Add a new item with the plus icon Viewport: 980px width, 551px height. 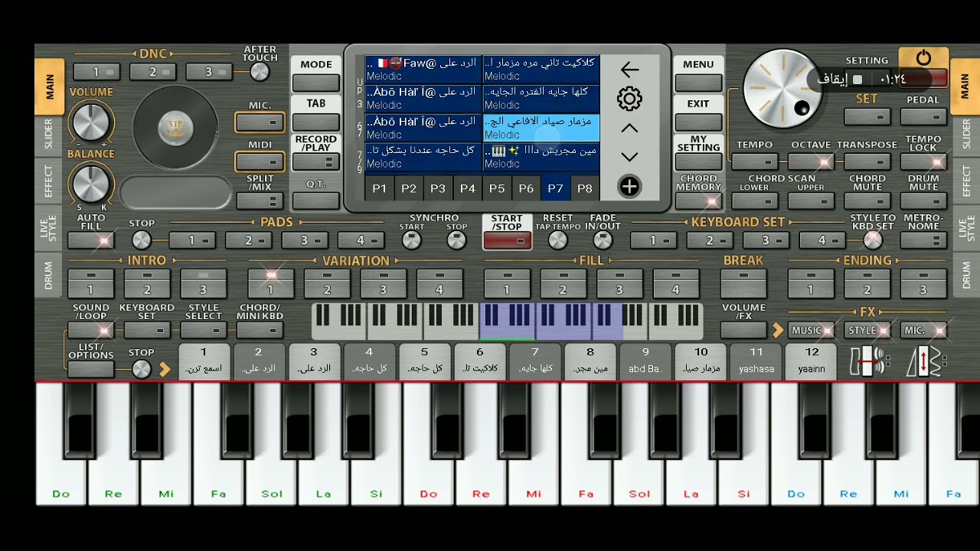point(629,187)
